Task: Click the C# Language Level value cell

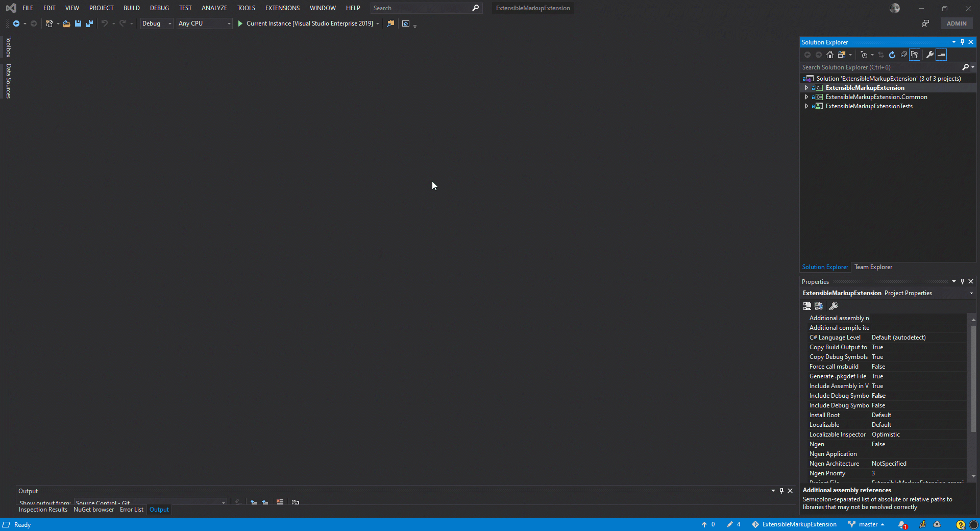Action: 918,337
